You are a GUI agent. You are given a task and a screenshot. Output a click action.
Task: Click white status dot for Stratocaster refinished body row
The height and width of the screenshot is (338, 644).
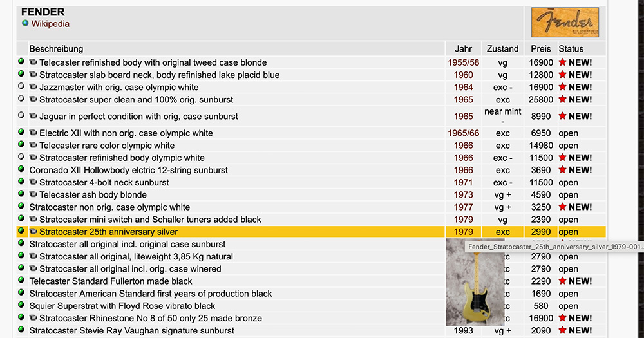coord(21,157)
